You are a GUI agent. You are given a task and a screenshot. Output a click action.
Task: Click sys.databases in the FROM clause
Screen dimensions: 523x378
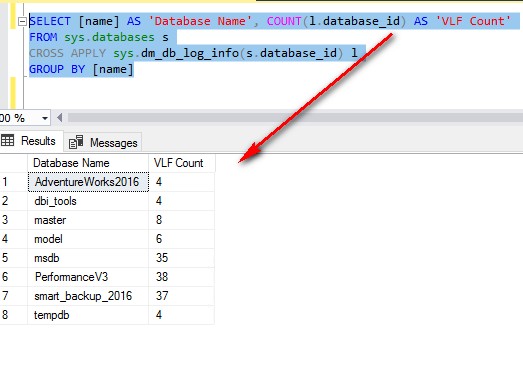(109, 37)
